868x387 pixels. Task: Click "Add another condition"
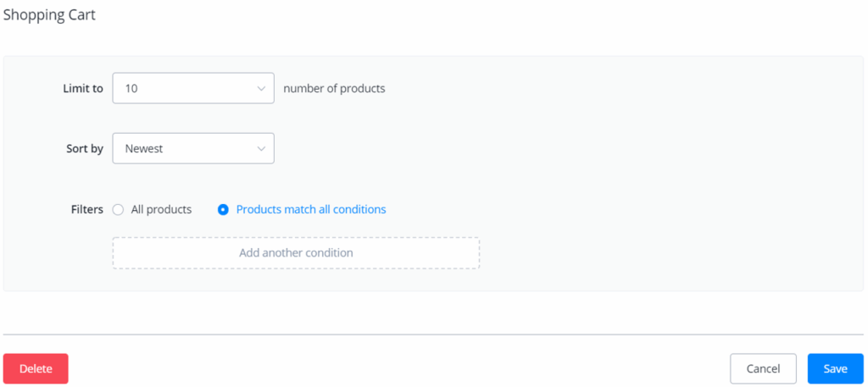pos(296,252)
